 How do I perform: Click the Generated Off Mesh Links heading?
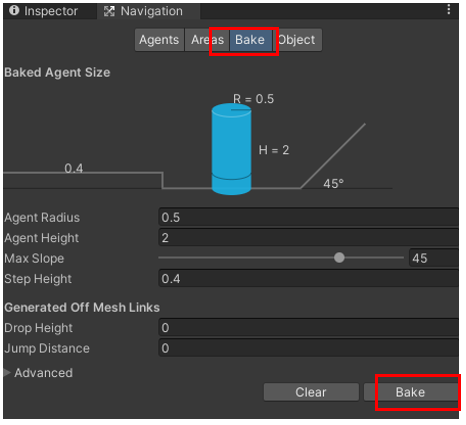[82, 308]
